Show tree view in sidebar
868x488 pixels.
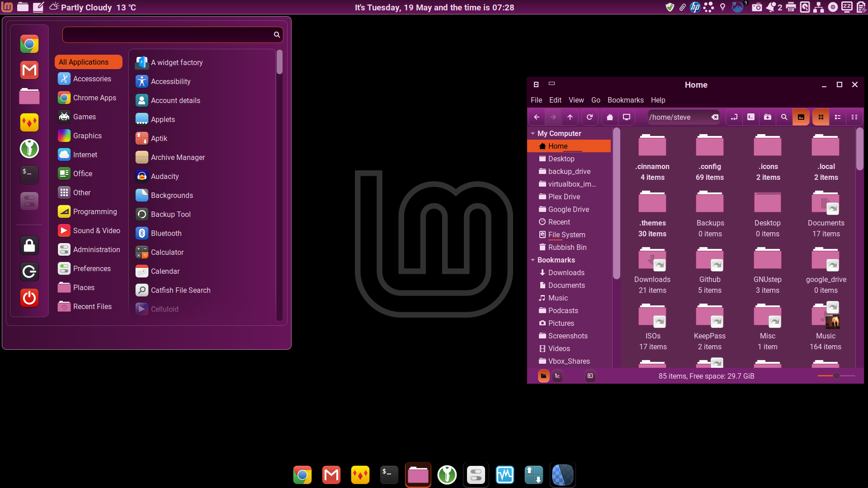tap(557, 376)
